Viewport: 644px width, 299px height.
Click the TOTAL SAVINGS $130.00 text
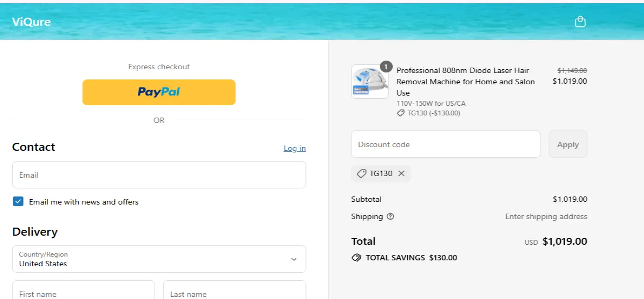(412, 258)
